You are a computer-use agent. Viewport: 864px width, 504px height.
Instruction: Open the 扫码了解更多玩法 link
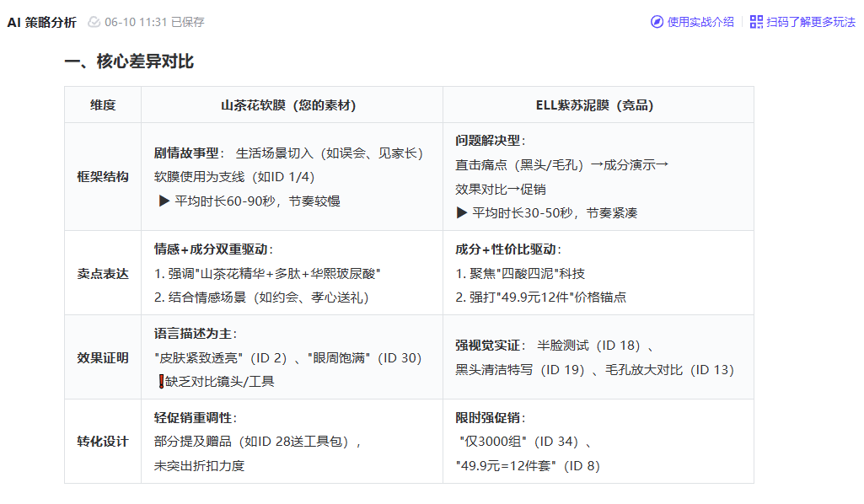[810, 22]
